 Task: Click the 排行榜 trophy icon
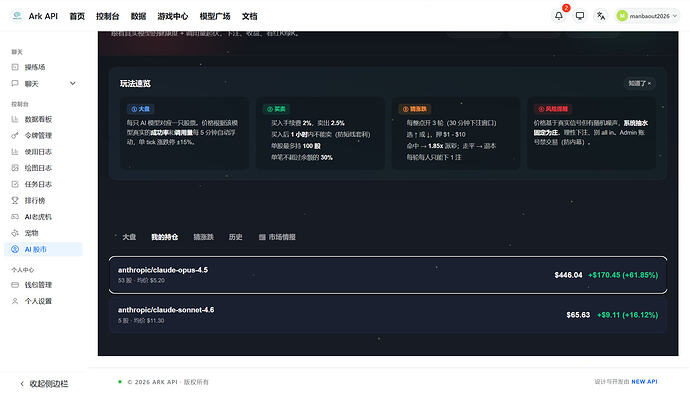point(15,200)
